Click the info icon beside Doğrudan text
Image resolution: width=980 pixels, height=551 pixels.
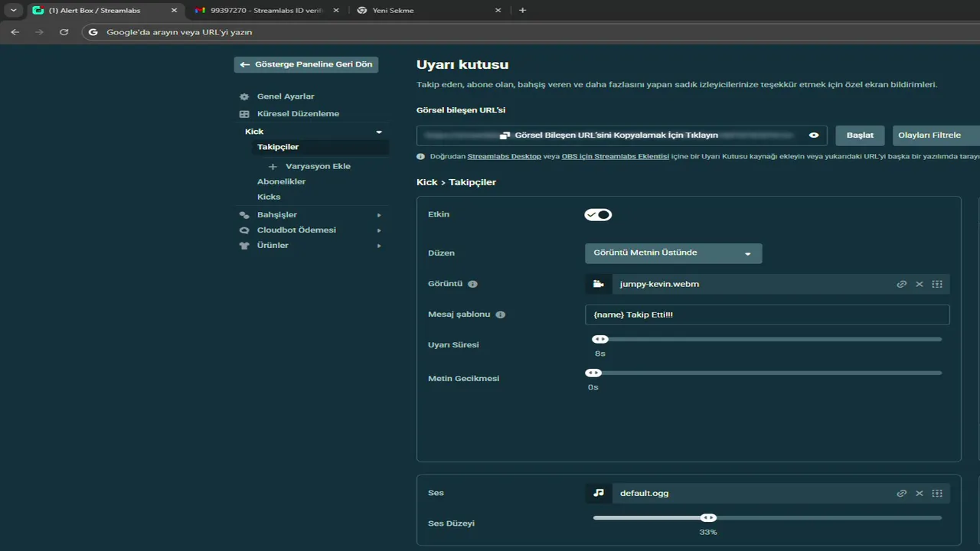(x=420, y=156)
